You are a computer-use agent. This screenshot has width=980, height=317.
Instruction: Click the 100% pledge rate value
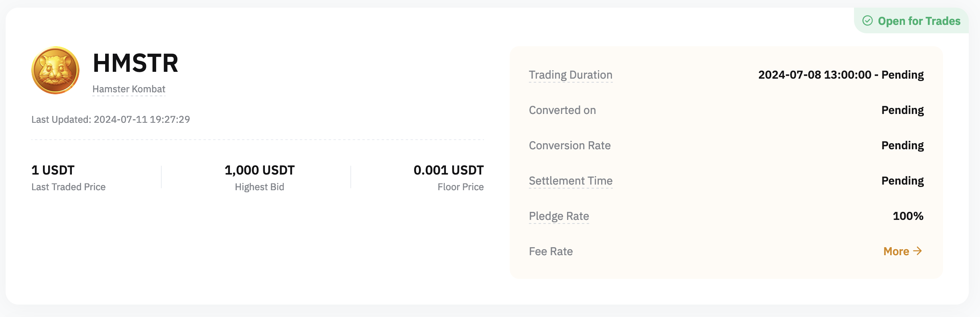pyautogui.click(x=908, y=216)
